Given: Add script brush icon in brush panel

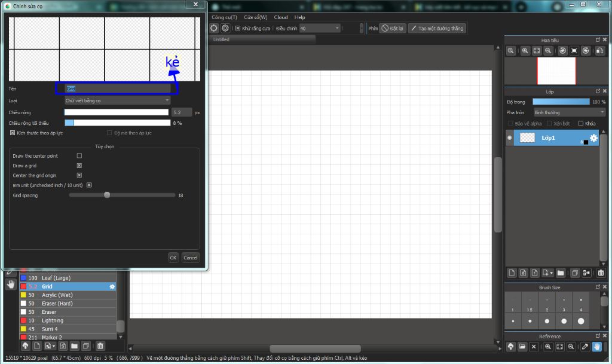Looking at the screenshot, I should click(x=63, y=346).
